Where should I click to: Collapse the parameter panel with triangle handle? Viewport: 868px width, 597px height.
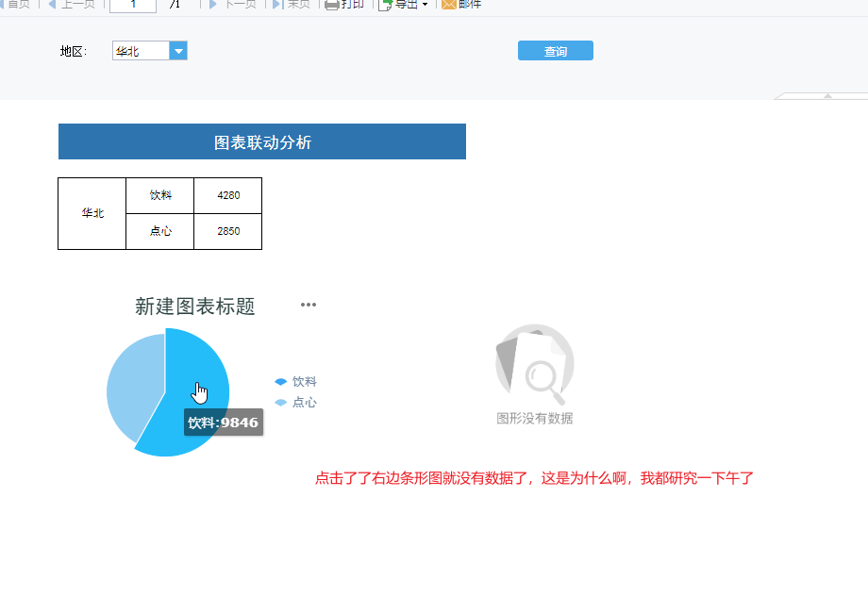coord(827,96)
